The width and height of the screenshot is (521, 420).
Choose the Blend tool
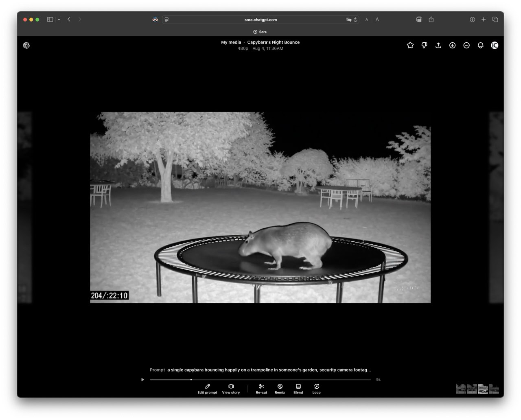coord(298,389)
